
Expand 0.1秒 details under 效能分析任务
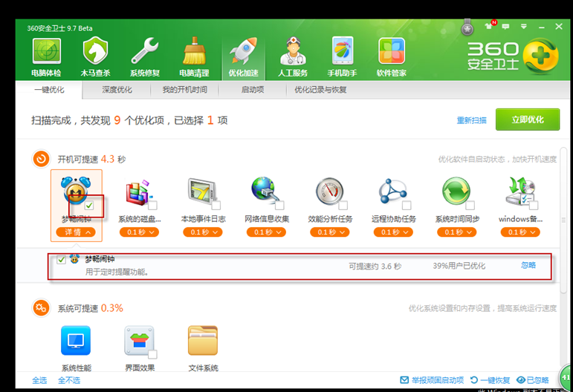[x=330, y=232]
